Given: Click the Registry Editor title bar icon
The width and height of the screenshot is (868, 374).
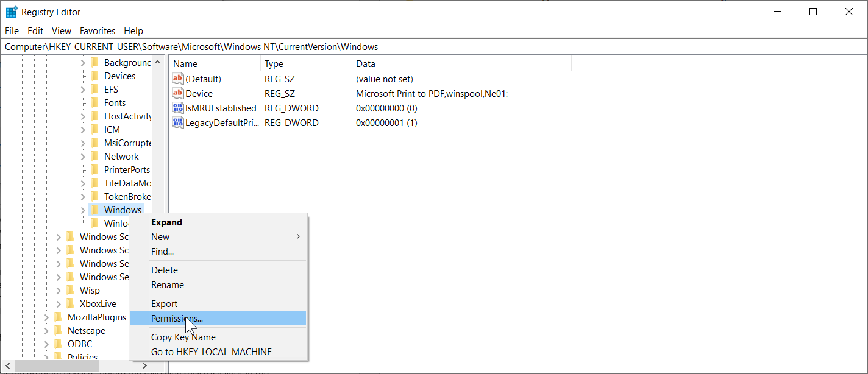Looking at the screenshot, I should (x=12, y=12).
